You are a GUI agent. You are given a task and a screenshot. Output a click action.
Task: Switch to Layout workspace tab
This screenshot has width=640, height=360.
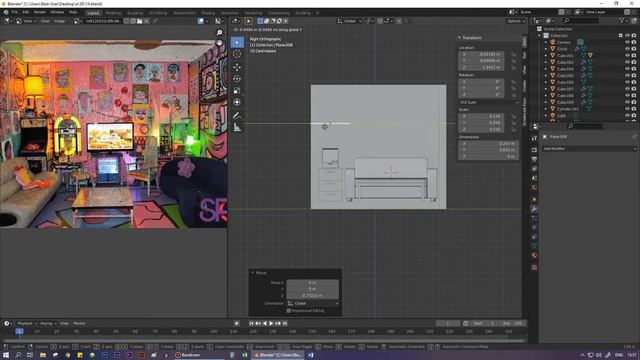[x=93, y=13]
